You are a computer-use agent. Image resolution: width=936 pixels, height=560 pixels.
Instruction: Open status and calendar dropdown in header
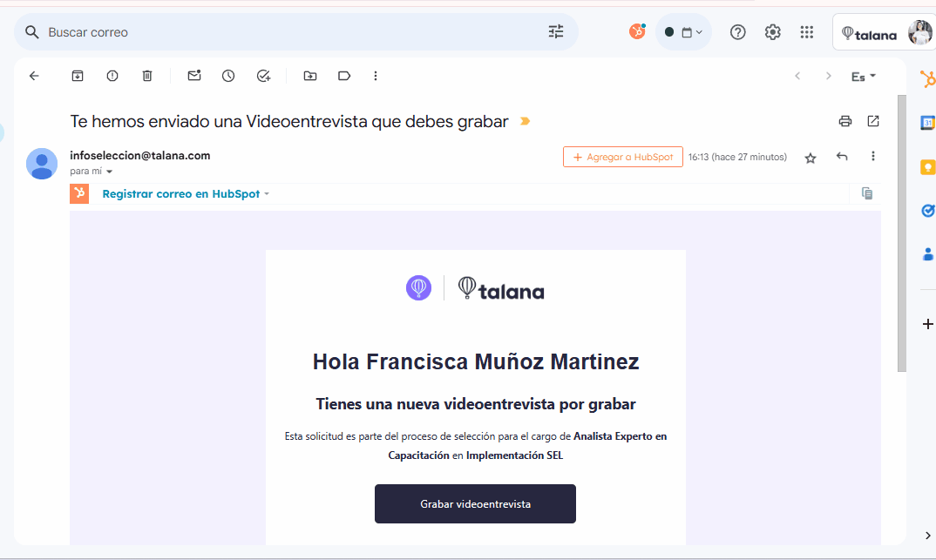(x=683, y=32)
